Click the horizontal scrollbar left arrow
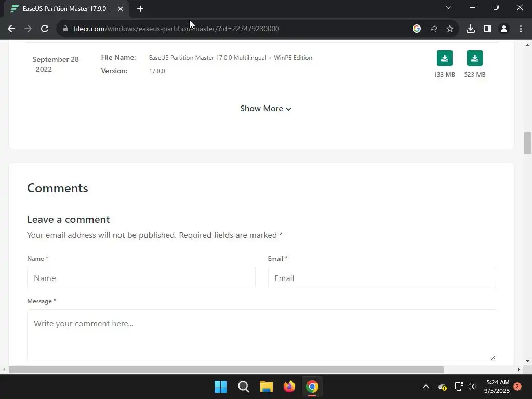Image resolution: width=532 pixels, height=399 pixels. (4, 370)
